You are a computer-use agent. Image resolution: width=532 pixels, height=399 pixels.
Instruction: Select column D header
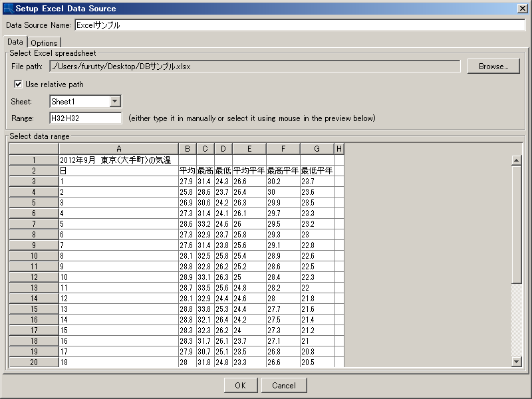click(223, 148)
